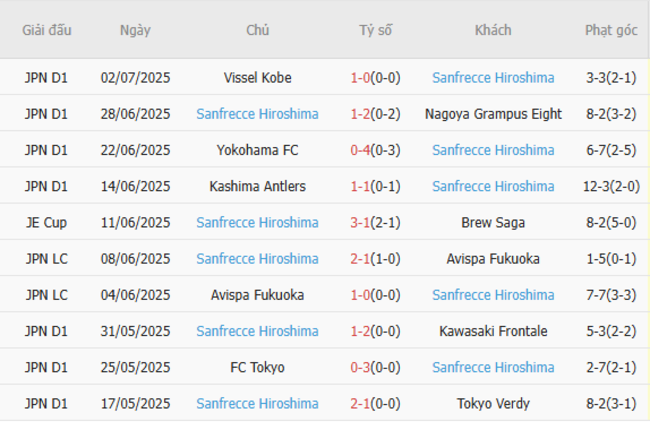
Task: Click the Vissel Kobe home team name
Action: (257, 77)
